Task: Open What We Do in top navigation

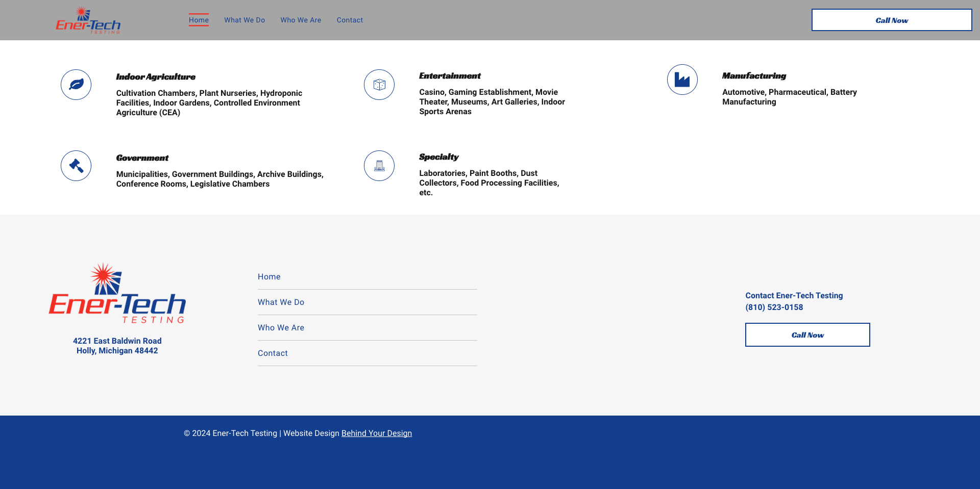Action: pyautogui.click(x=244, y=20)
